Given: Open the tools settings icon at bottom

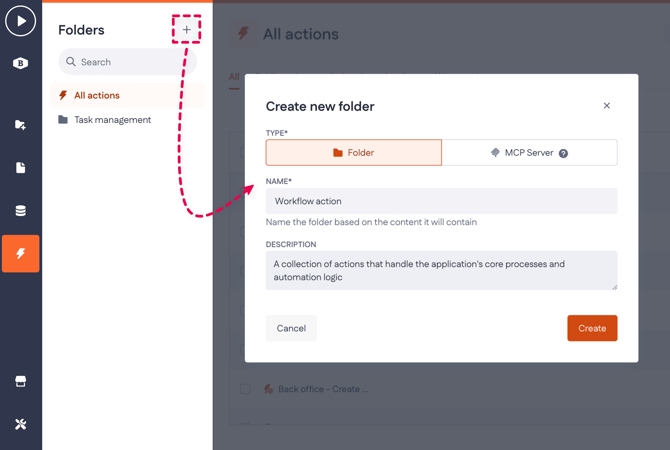Looking at the screenshot, I should click(20, 424).
